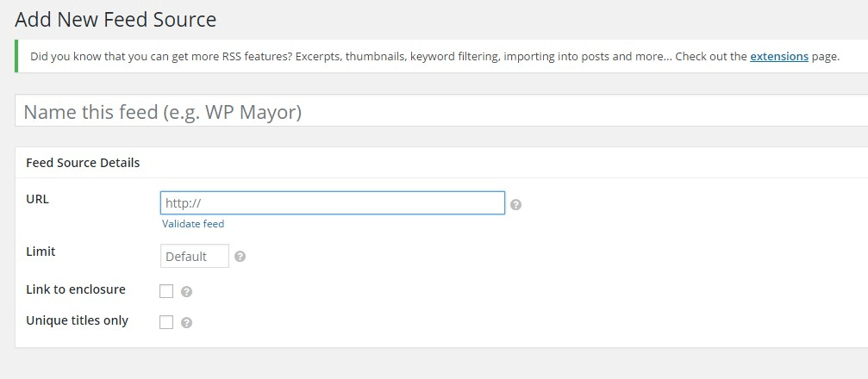Open the help tooltip beside Limit field
868x379 pixels.
[240, 257]
